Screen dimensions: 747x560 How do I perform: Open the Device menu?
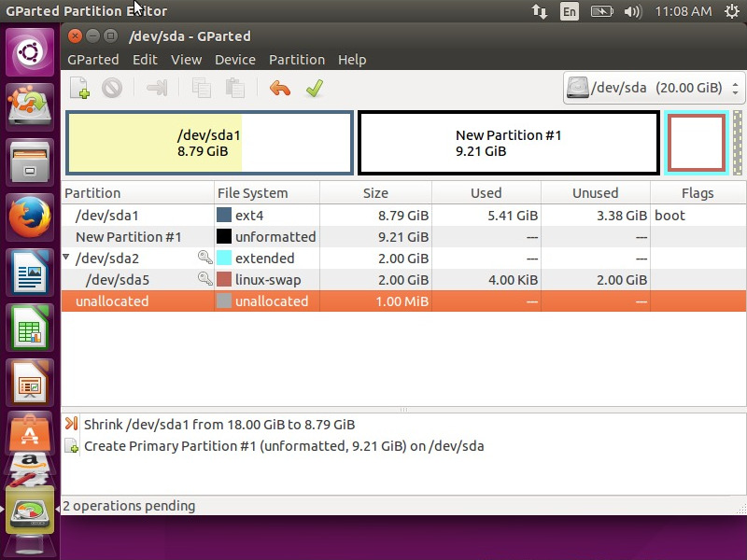coord(235,60)
